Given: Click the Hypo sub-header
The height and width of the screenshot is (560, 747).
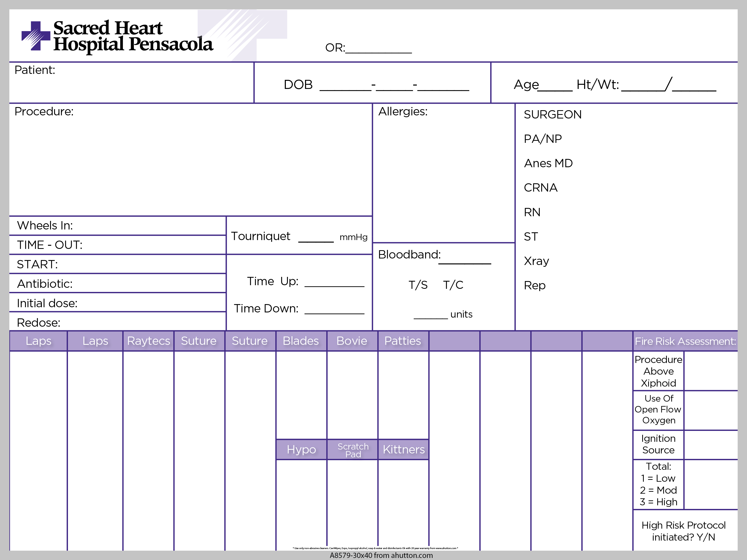Looking at the screenshot, I should click(x=301, y=450).
